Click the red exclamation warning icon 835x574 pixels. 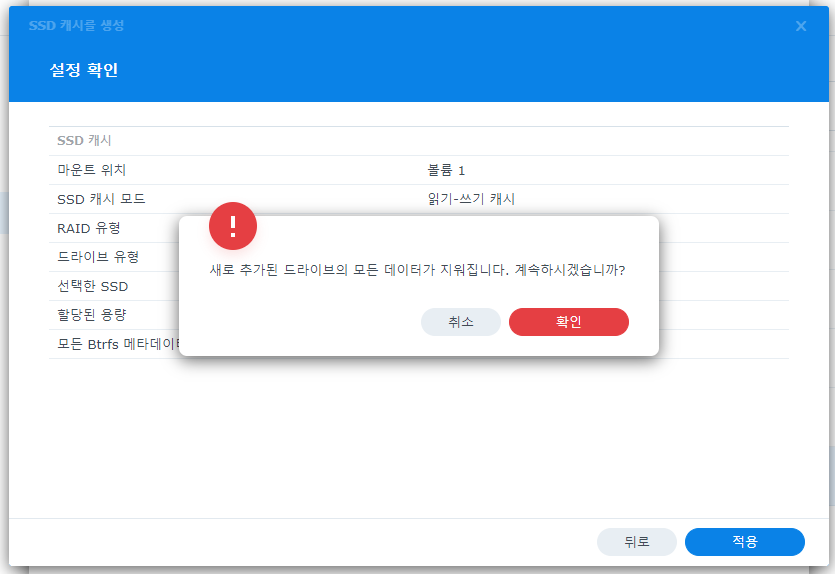tap(233, 226)
